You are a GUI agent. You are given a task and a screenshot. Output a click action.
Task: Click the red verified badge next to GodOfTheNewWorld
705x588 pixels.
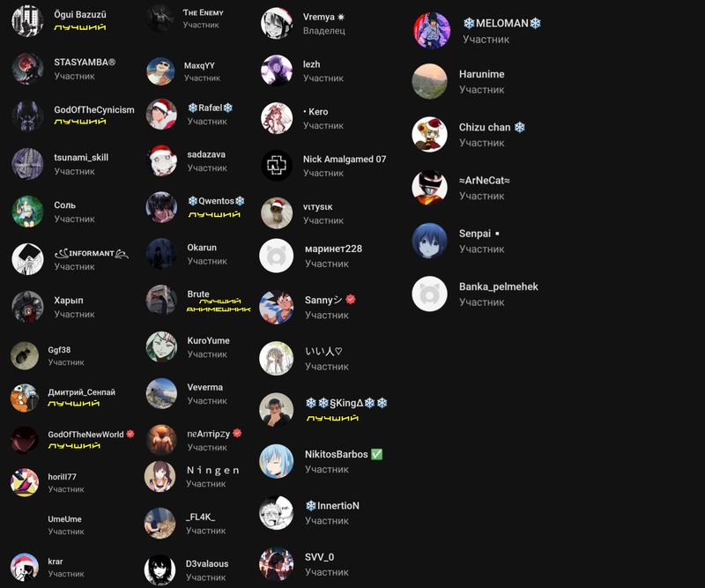click(x=130, y=434)
